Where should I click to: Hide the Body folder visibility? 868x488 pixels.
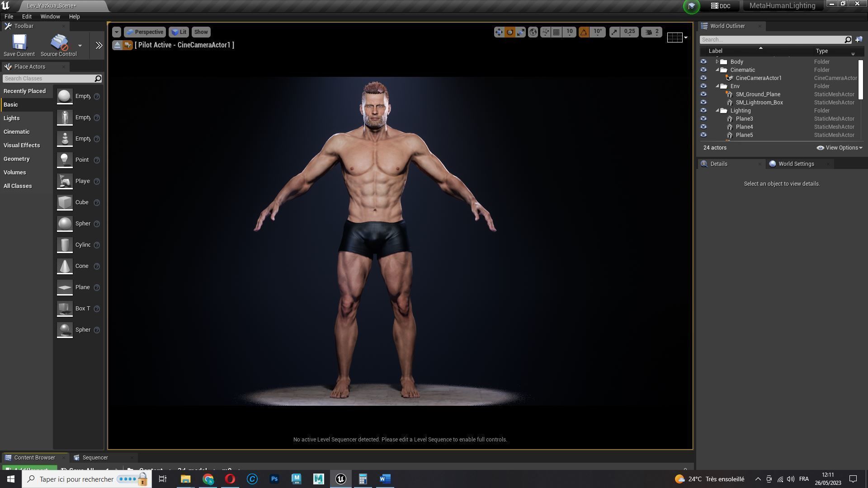pyautogui.click(x=703, y=62)
